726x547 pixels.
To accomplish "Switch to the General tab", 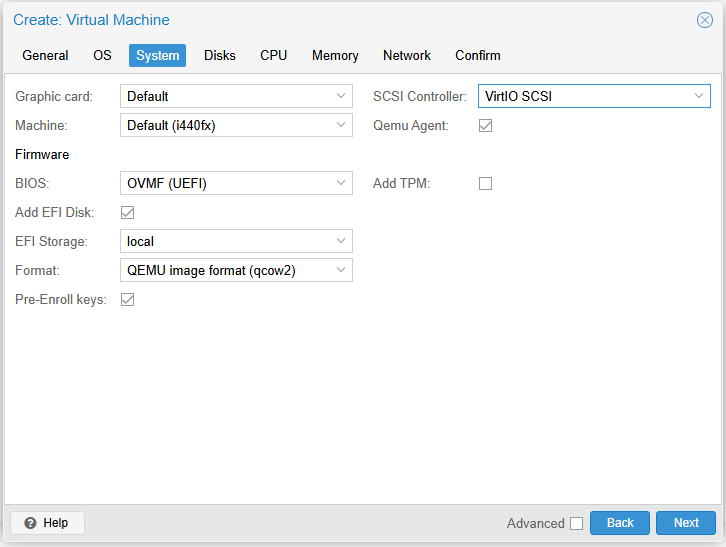I will click(45, 56).
